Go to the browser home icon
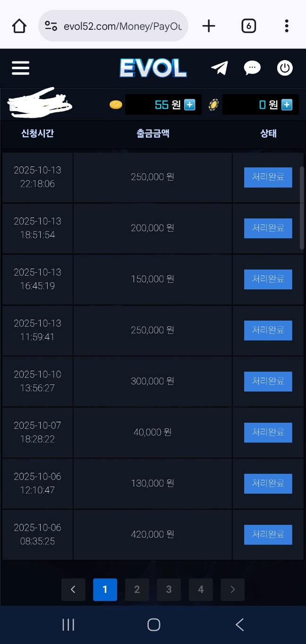This screenshot has width=306, height=644. click(x=19, y=26)
